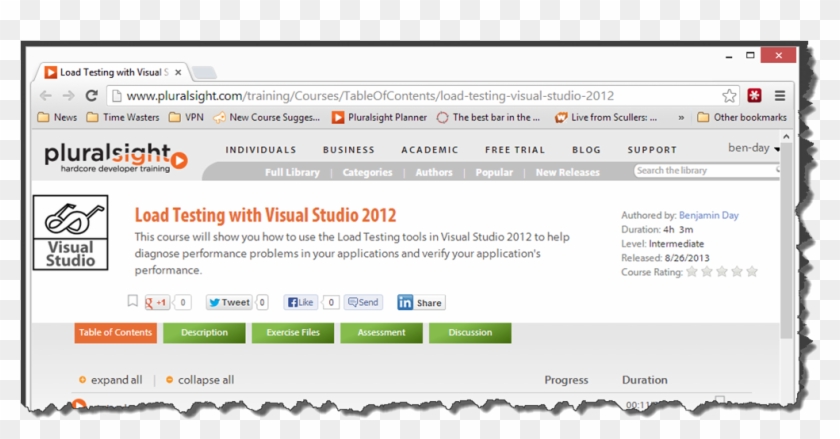
Task: Open the SUPPORT menu item
Action: coord(652,150)
